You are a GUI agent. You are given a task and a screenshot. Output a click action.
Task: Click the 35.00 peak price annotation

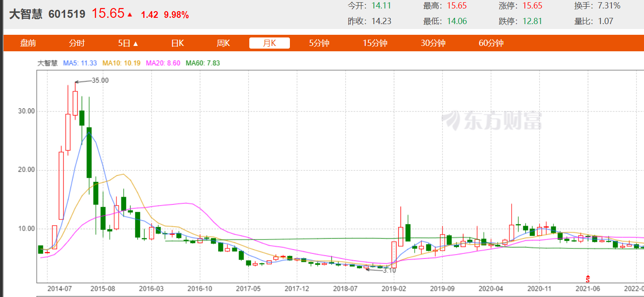click(x=100, y=81)
